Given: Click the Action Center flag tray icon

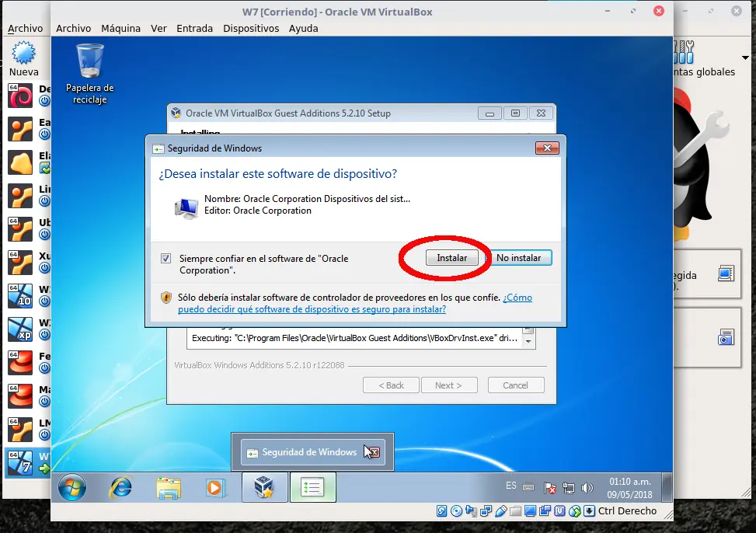Looking at the screenshot, I should (549, 488).
